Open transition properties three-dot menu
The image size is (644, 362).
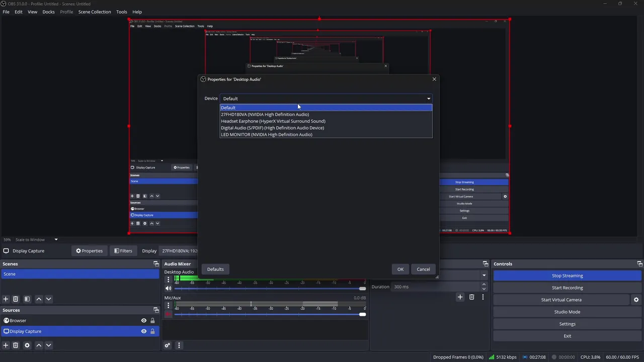pos(483,297)
